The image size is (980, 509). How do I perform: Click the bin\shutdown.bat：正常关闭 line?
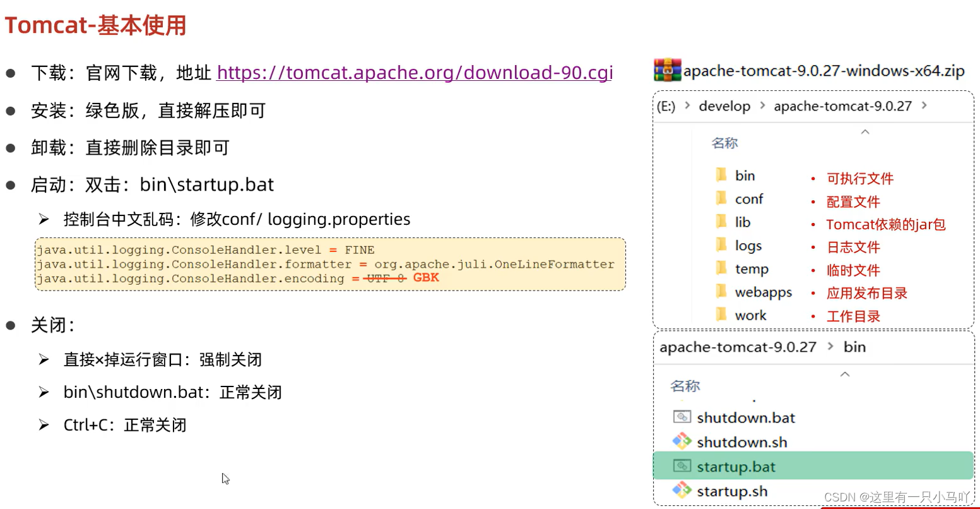pos(172,392)
